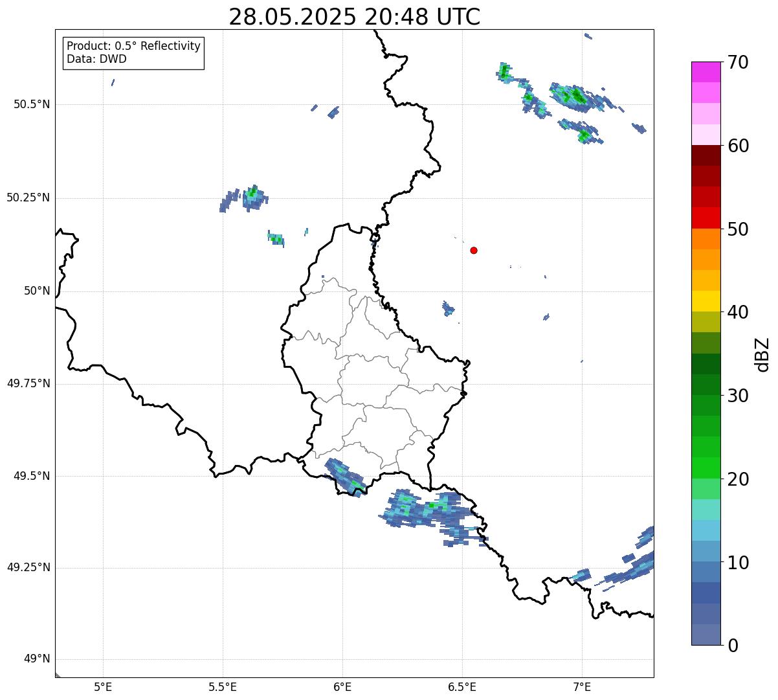Click the dark maroon colorbar segment below 60

coord(706,155)
